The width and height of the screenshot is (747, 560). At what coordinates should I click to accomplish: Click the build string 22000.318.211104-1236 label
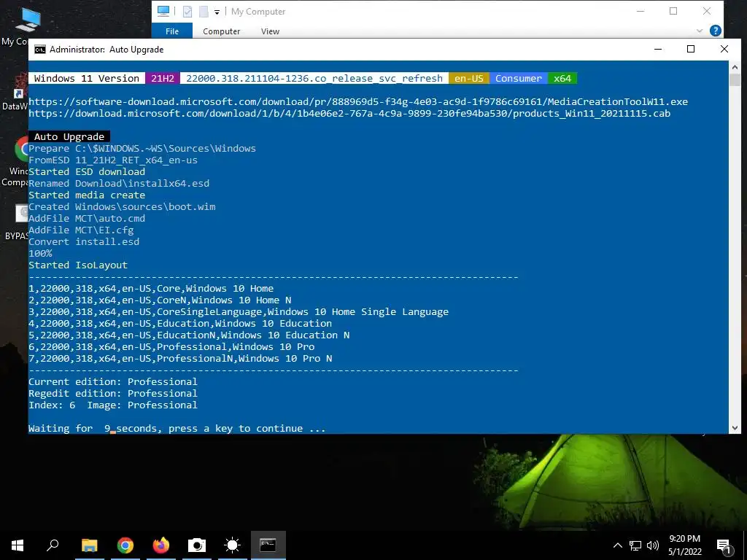314,78
